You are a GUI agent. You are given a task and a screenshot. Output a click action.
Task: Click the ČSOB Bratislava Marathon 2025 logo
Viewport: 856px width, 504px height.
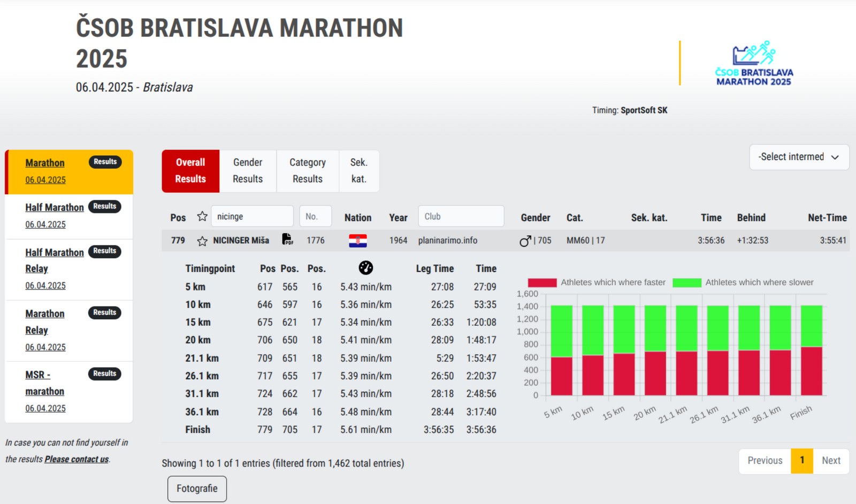coord(754,63)
